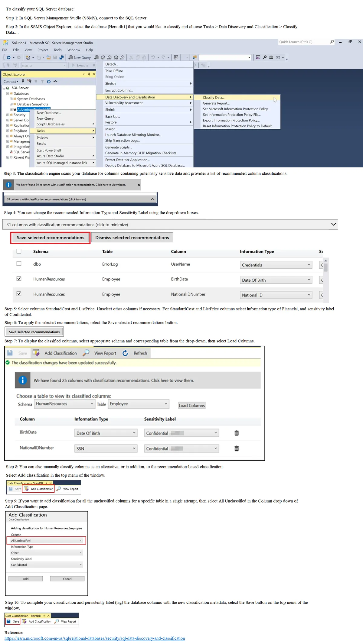Open the learn.microsoft.com reference link
363x644 pixels.
95,638
